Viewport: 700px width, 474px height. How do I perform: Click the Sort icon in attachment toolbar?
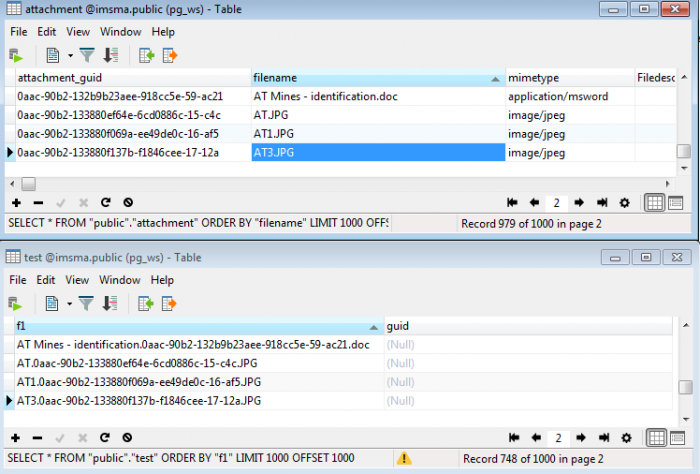110,56
